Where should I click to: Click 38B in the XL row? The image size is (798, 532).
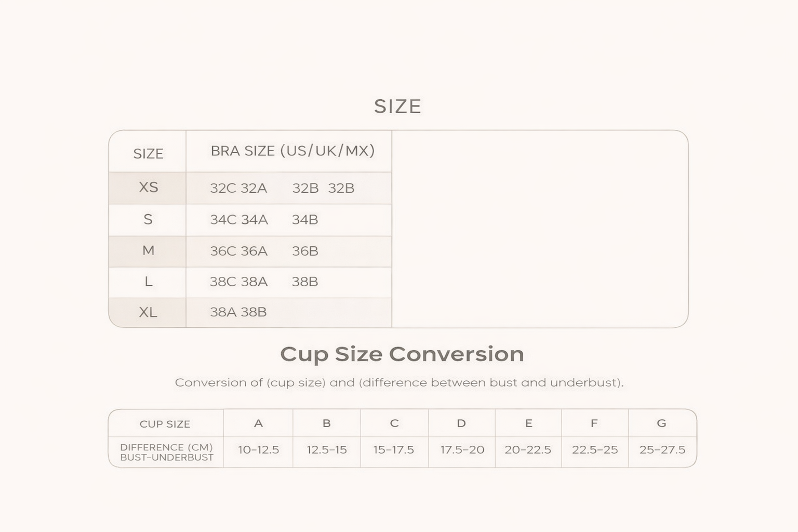254,312
